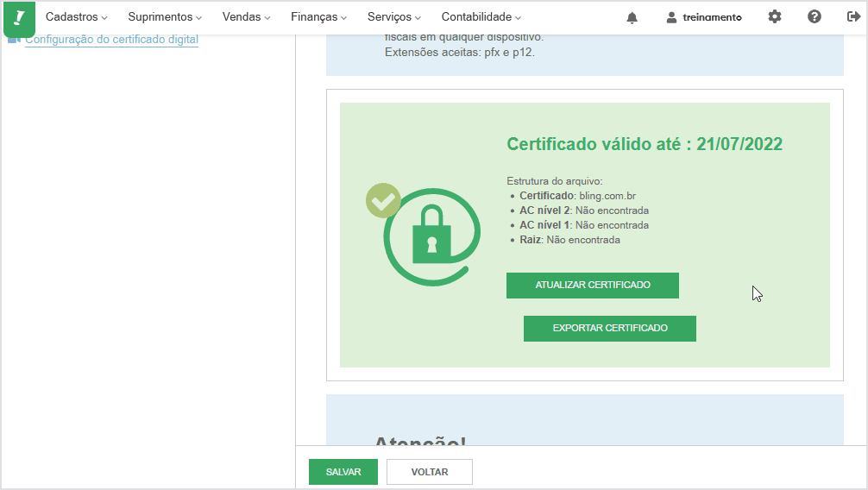
Task: Open the help question mark icon
Action: pyautogui.click(x=814, y=16)
